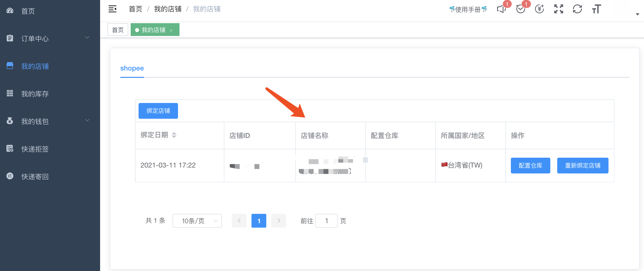Open the task checkmark notifications icon
644x271 pixels.
(520, 9)
